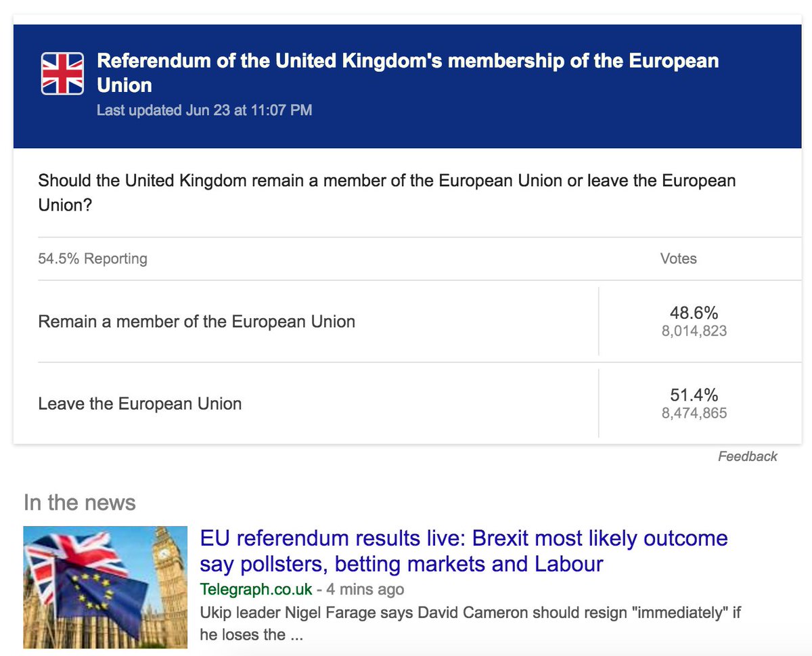Click the Votes column header
Screen dimensions: 812x656
click(x=678, y=259)
